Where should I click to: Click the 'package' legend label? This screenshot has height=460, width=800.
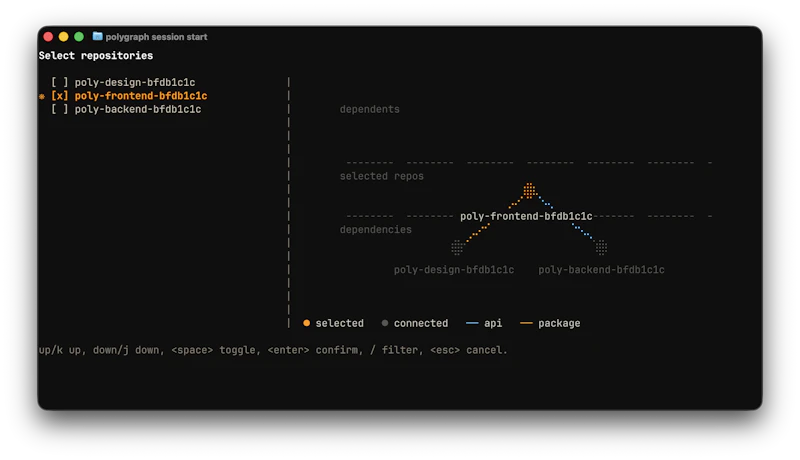tap(559, 323)
